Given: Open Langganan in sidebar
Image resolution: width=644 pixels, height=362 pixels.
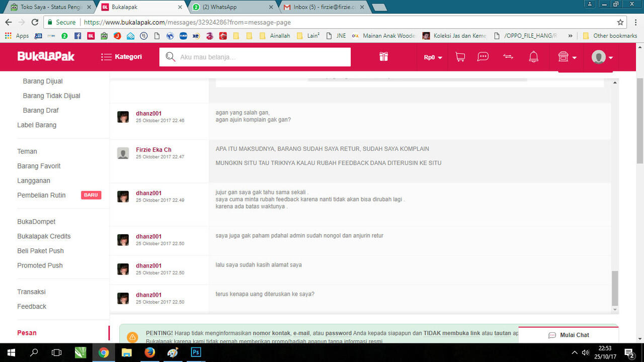Looking at the screenshot, I should coord(34,180).
